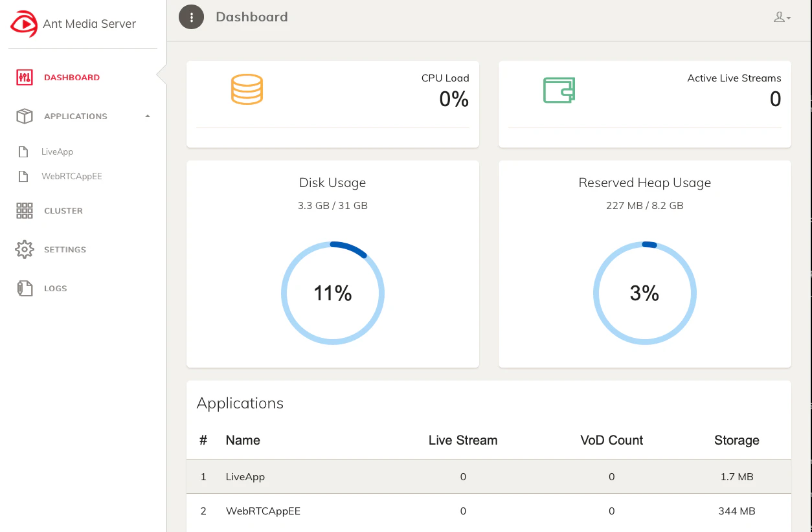Open APPLICATIONS menu in sidebar
Image resolution: width=812 pixels, height=532 pixels.
pos(76,116)
